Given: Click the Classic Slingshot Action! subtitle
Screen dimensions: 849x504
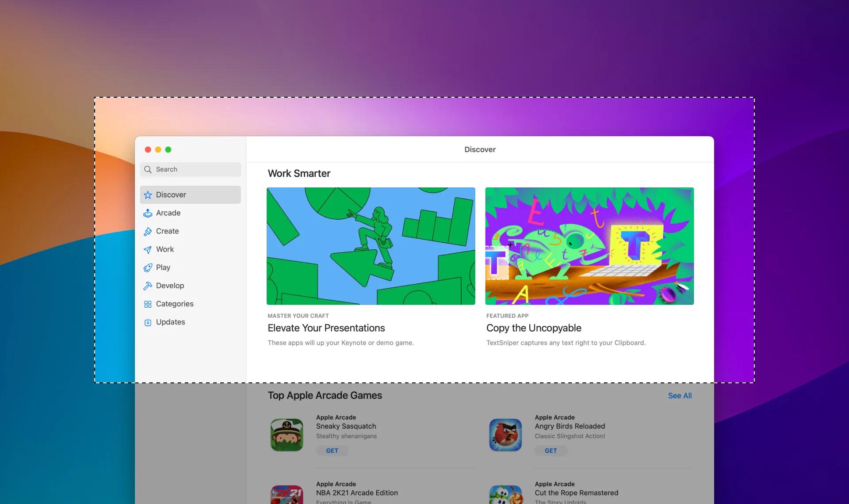Looking at the screenshot, I should coord(570,436).
